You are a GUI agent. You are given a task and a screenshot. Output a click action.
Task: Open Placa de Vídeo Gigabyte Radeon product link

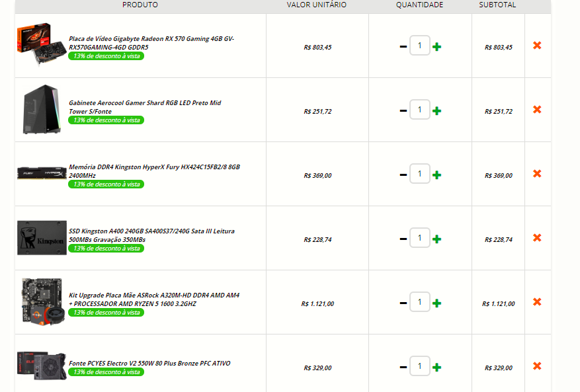[151, 43]
